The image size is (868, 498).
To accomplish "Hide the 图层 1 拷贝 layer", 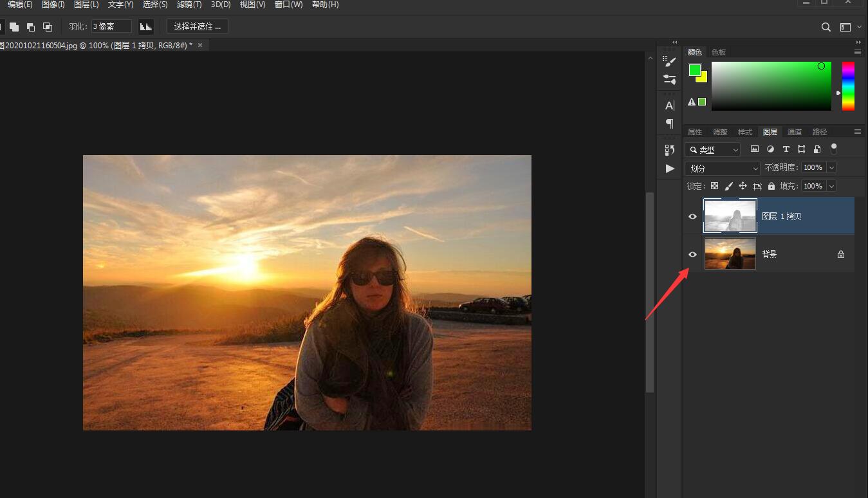I will [692, 216].
